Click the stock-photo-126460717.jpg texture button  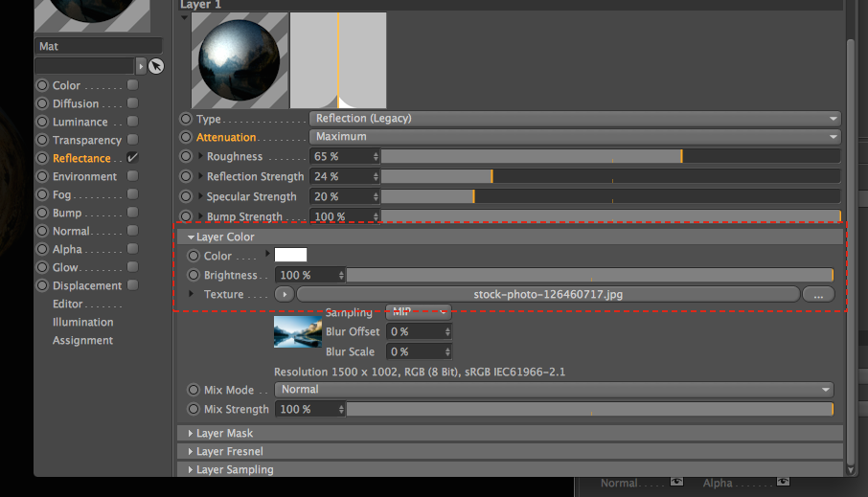tap(548, 294)
